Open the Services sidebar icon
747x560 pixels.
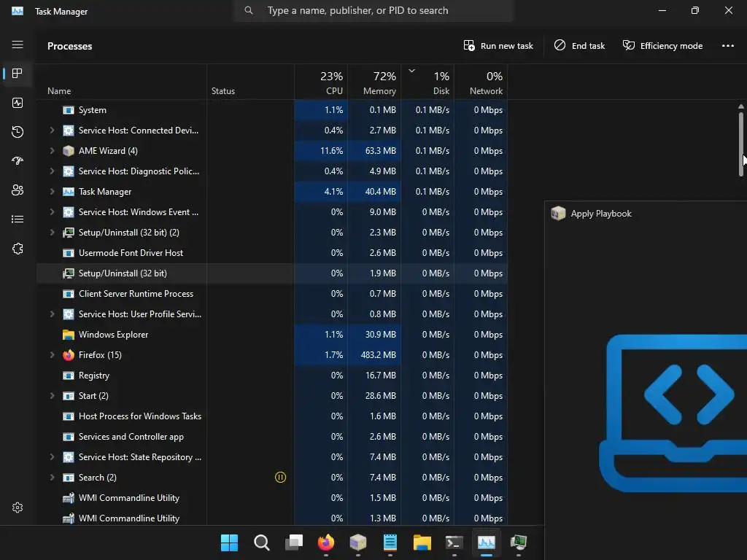click(18, 249)
